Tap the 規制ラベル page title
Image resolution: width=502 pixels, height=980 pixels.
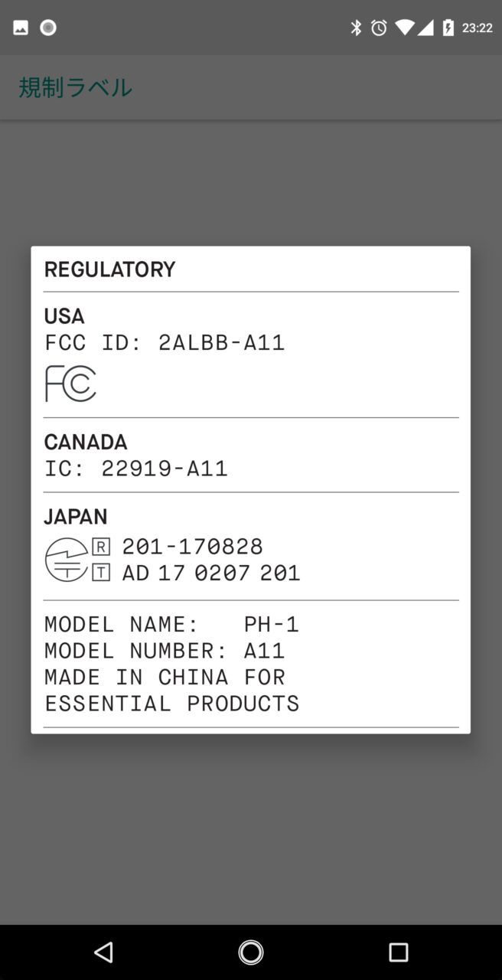76,87
